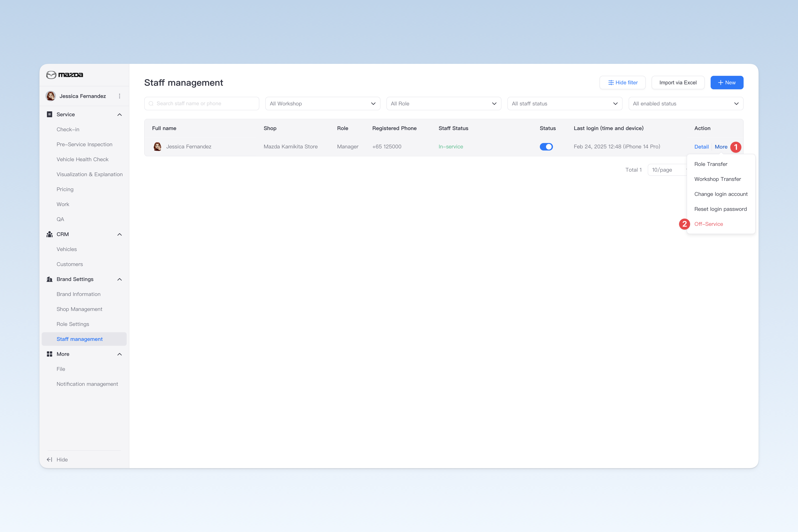Screen dimensions: 798x532
Task: Click the Mazda logo icon
Action: pos(51,75)
